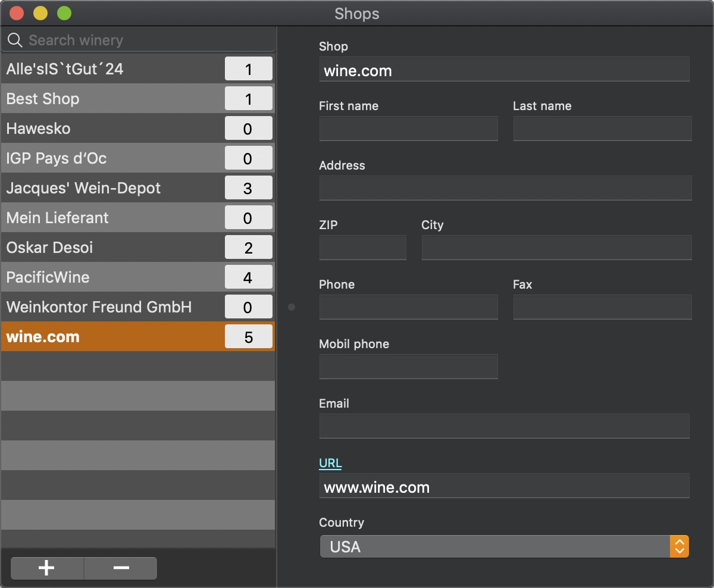Click count badge 4 for PacificWine

click(249, 277)
